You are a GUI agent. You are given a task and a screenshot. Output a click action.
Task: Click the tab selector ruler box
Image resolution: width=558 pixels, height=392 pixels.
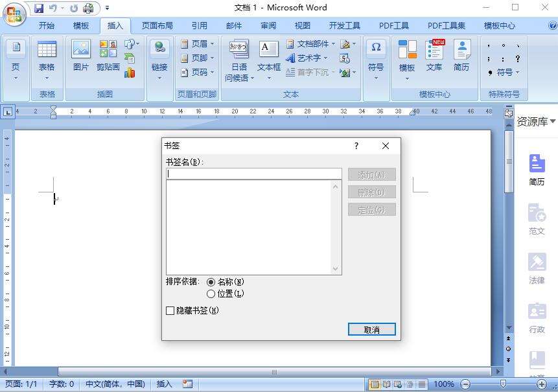pos(8,112)
